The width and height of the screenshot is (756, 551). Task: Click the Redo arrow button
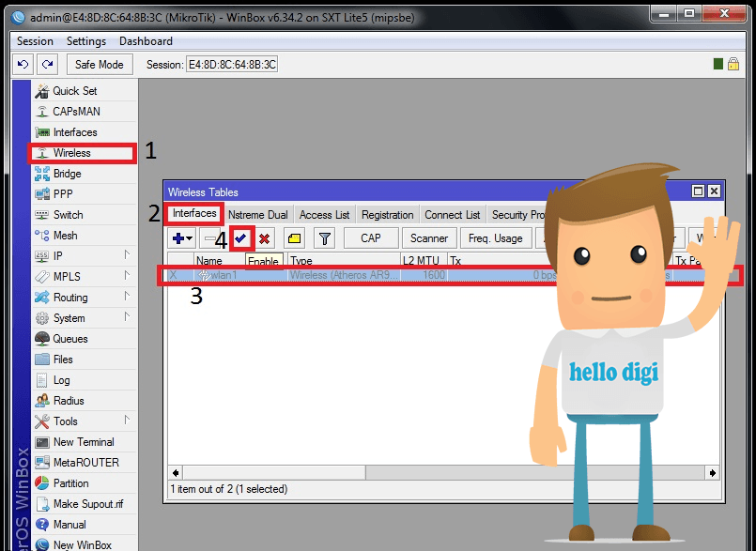pos(47,64)
